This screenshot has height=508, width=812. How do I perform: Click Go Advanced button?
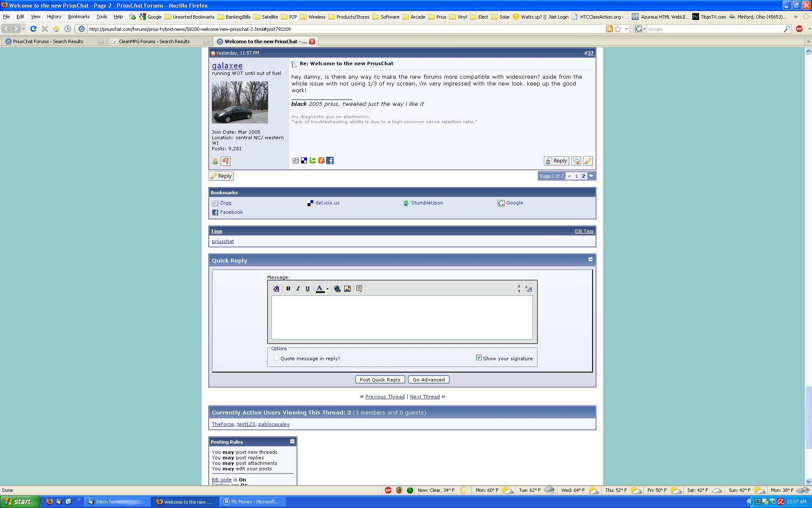428,380
